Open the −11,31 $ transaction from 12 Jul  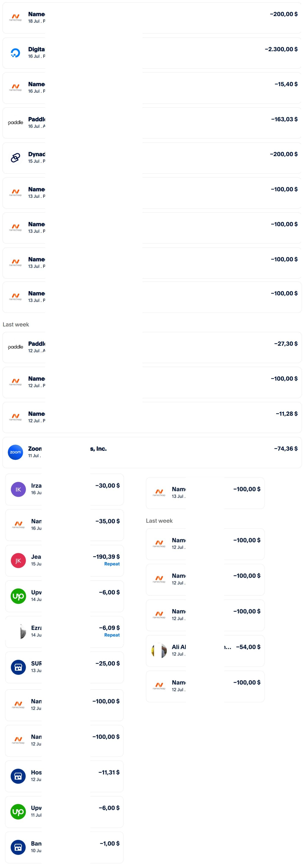[64, 776]
